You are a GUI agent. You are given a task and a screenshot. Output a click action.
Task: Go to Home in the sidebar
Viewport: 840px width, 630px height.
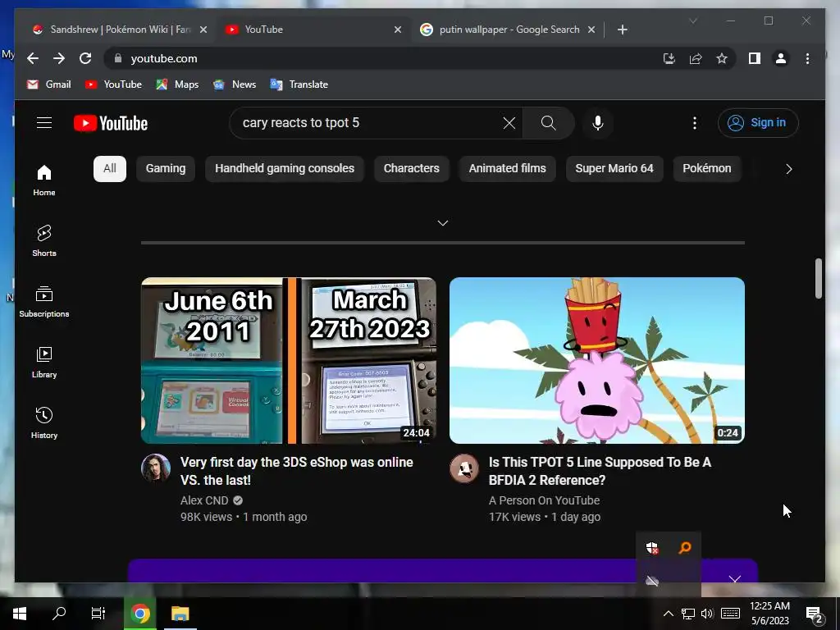click(x=44, y=180)
